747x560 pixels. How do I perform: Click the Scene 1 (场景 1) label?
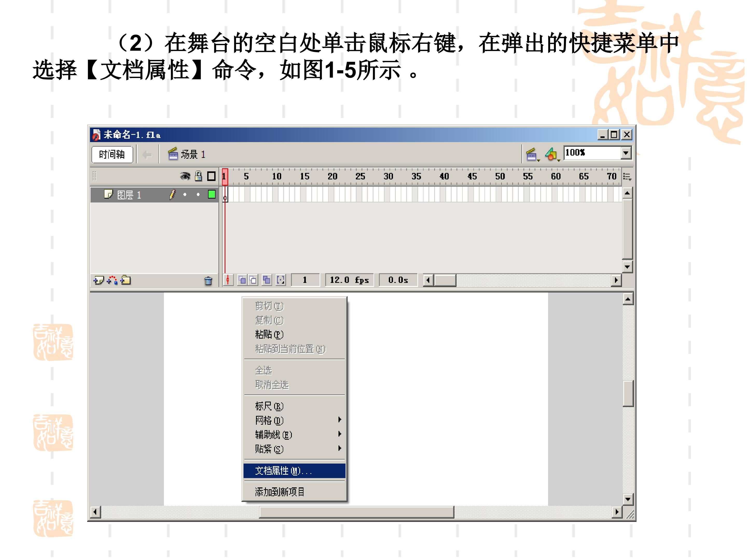pos(193,155)
